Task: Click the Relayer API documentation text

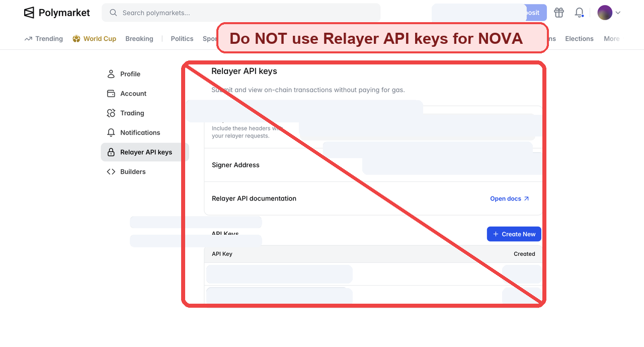Action: click(254, 199)
